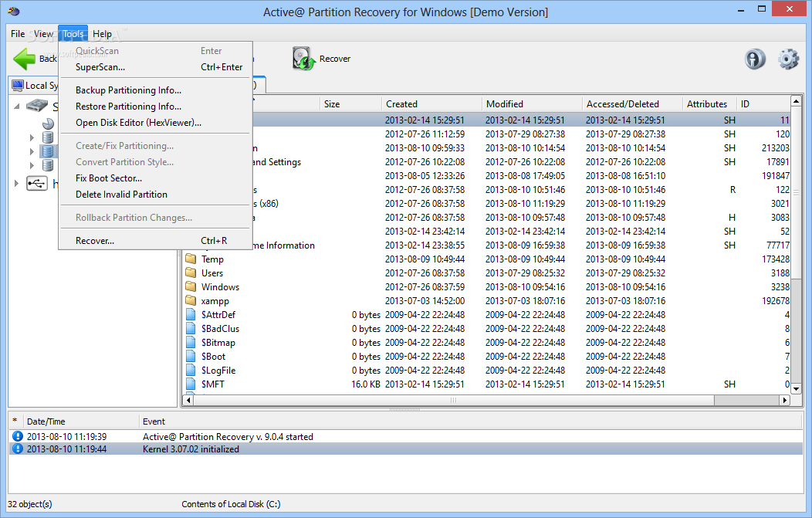Sort file list by Created column
This screenshot has height=518, width=812.
[432, 104]
